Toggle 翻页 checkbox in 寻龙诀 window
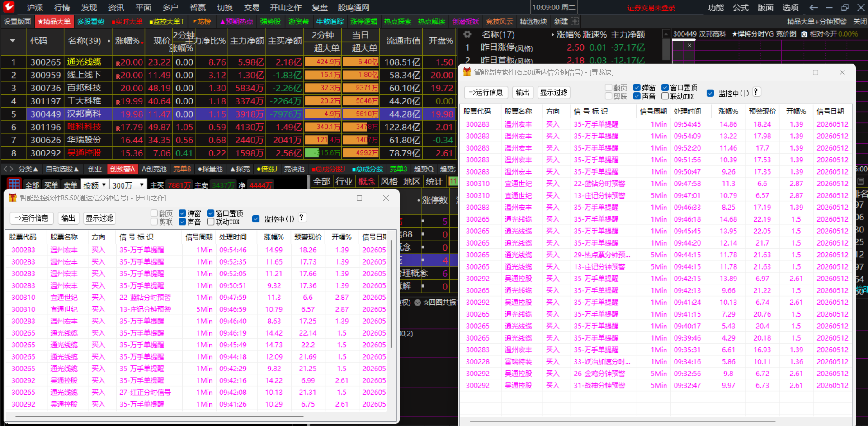Image resolution: width=868 pixels, height=426 pixels. (609, 88)
